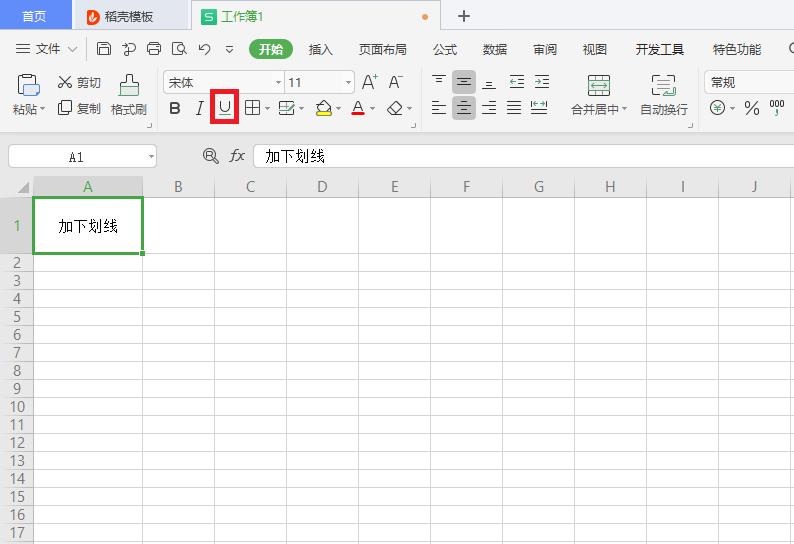
Task: Toggle Bold formatting
Action: click(175, 108)
